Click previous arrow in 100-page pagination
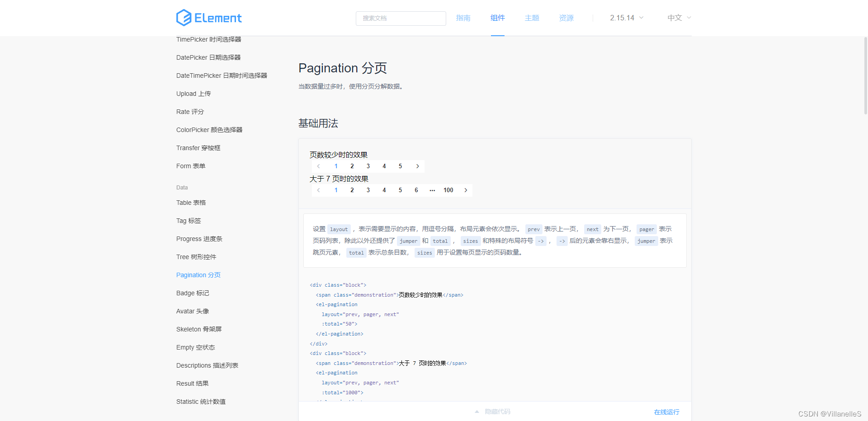 tap(318, 190)
